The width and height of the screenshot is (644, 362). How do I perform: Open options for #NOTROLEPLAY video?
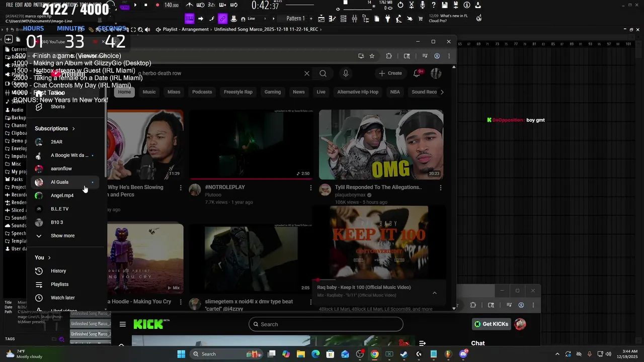[310, 188]
